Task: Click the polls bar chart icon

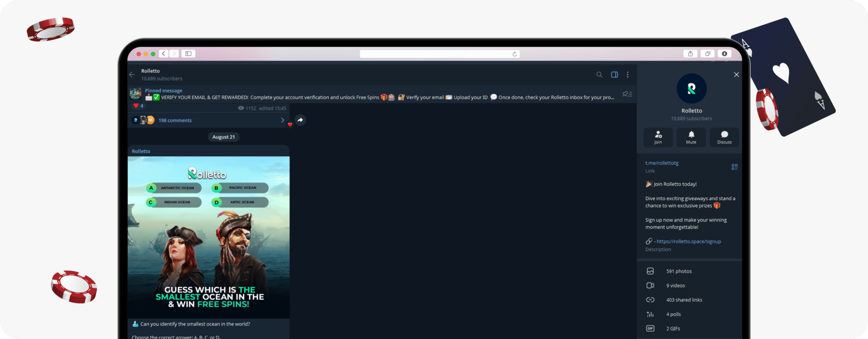Action: [x=650, y=314]
